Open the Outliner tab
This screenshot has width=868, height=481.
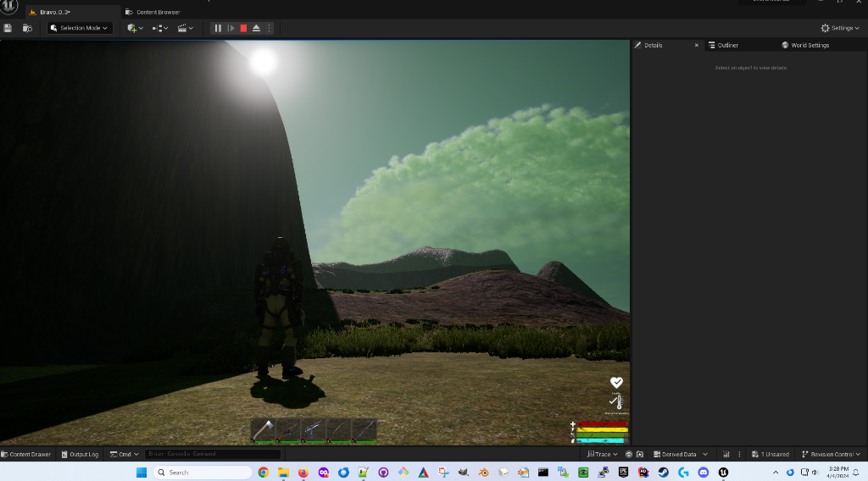(x=724, y=45)
